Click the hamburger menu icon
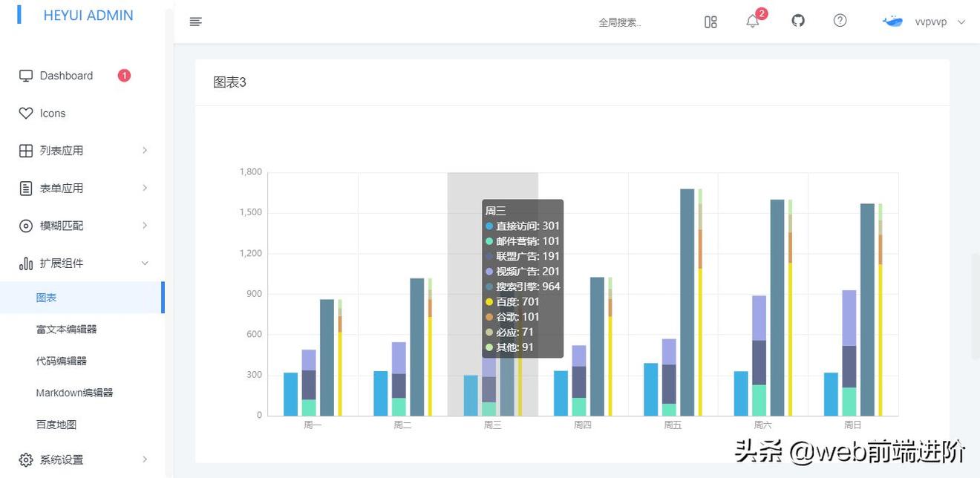 [x=195, y=22]
